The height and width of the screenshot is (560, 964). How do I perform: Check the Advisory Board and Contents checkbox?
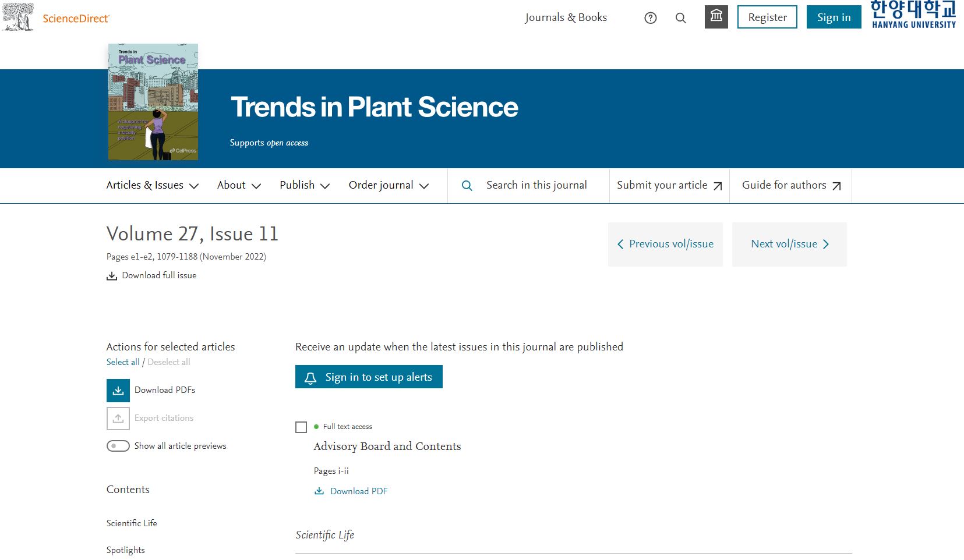[301, 428]
